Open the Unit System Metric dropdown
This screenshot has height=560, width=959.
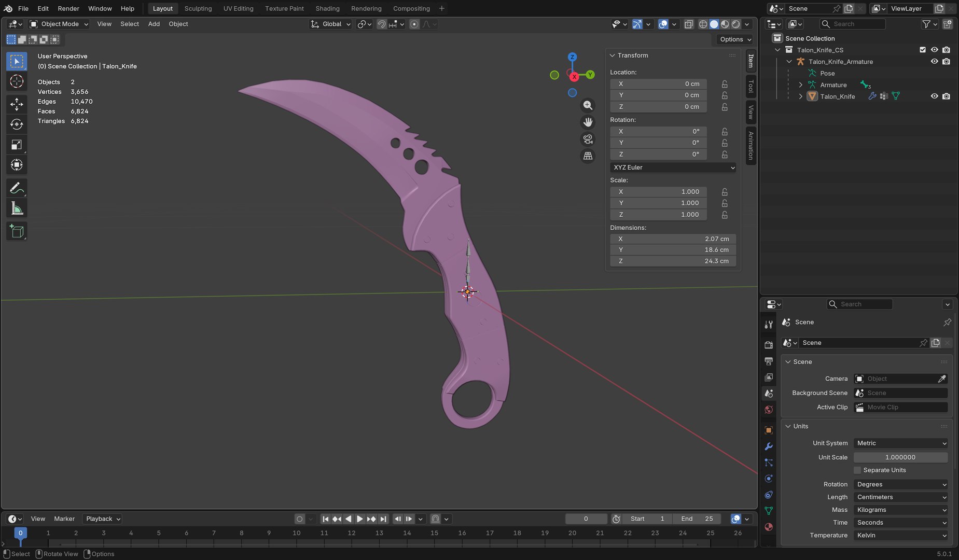tap(900, 443)
